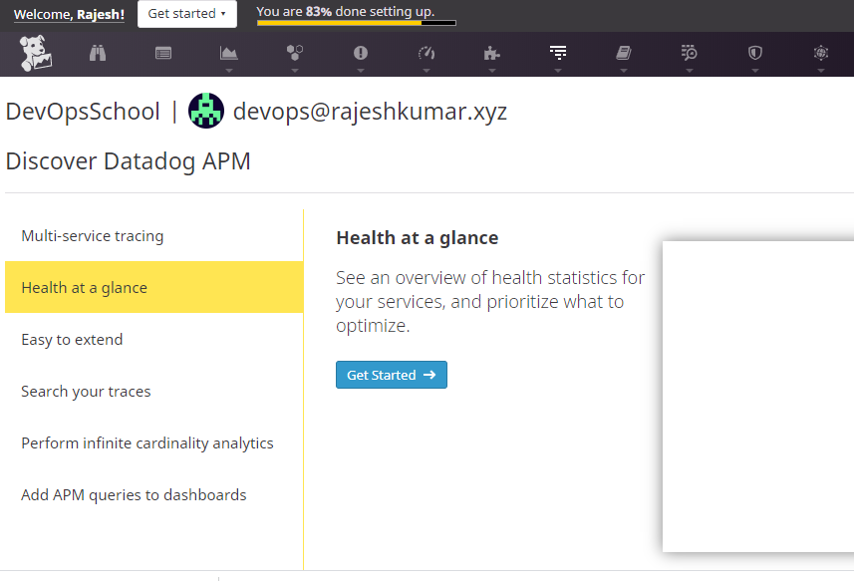The image size is (854, 581).
Task: Open the APM stacked bars icon
Action: [x=558, y=54]
